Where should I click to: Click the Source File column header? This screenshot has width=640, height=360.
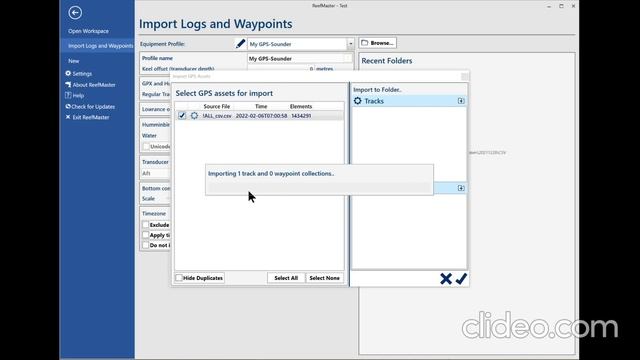217,106
